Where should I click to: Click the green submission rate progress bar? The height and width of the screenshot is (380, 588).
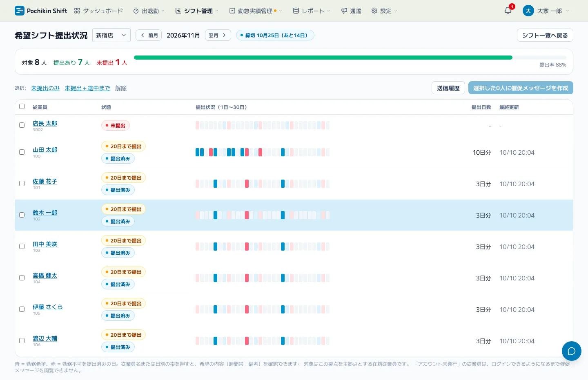[x=323, y=58]
